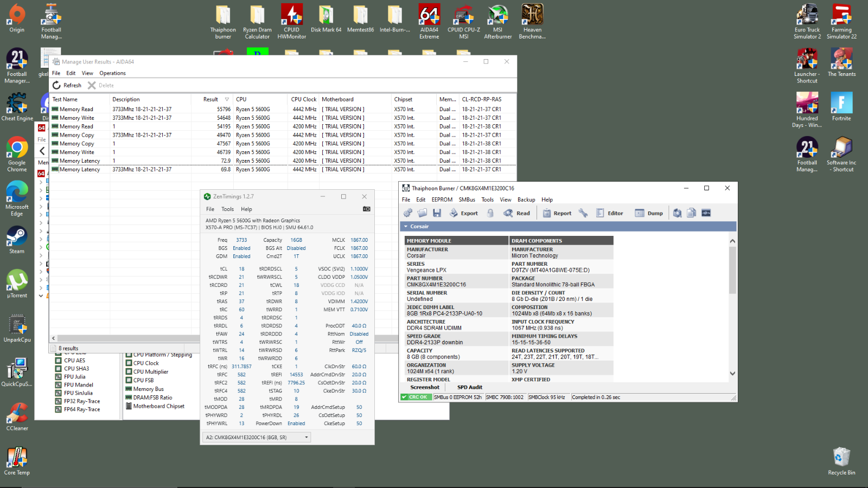Click the waveform monitor icon in Thaiphoon toolbar
The width and height of the screenshot is (868, 488).
pos(706,213)
